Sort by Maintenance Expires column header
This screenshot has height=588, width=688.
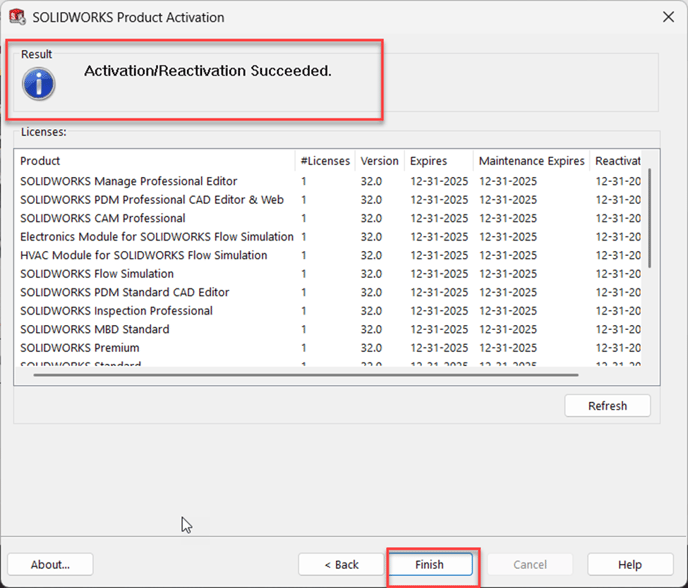click(531, 161)
